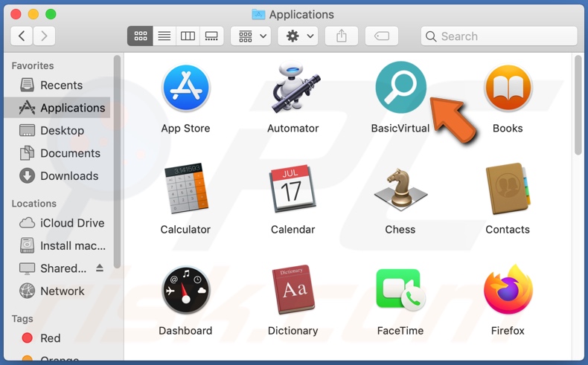588x365 pixels.
Task: Click into the Search field
Action: pyautogui.click(x=499, y=36)
